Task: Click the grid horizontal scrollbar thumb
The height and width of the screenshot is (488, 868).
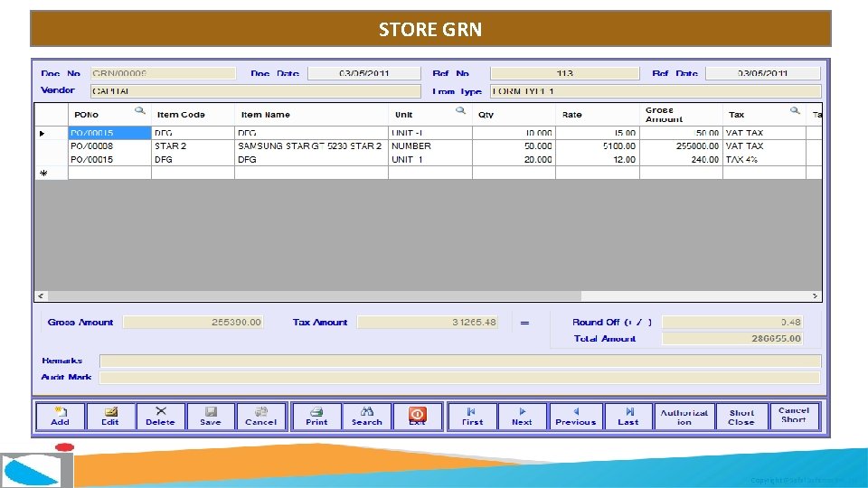Action: [315, 296]
